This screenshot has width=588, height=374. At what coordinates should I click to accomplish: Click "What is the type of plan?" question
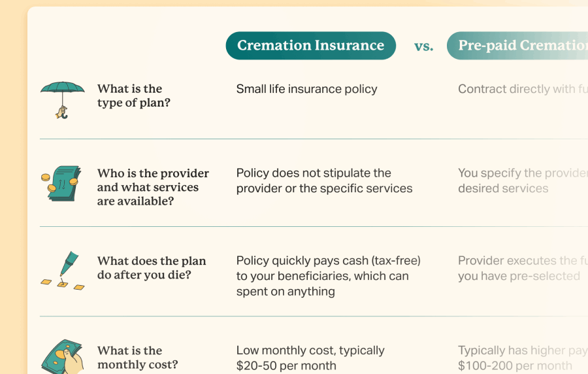[x=134, y=95]
